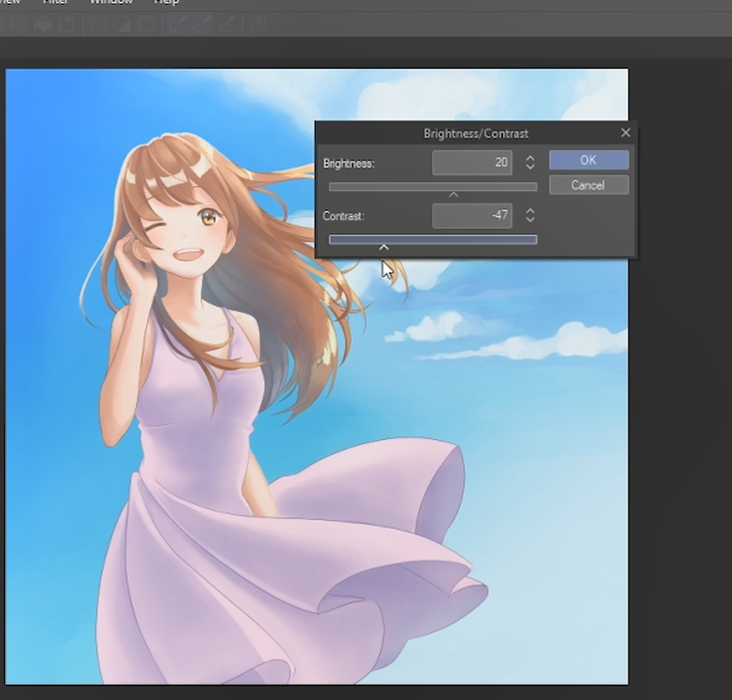Close the Brightness/Contrast dialog with the X
This screenshot has width=732, height=700.
click(625, 132)
